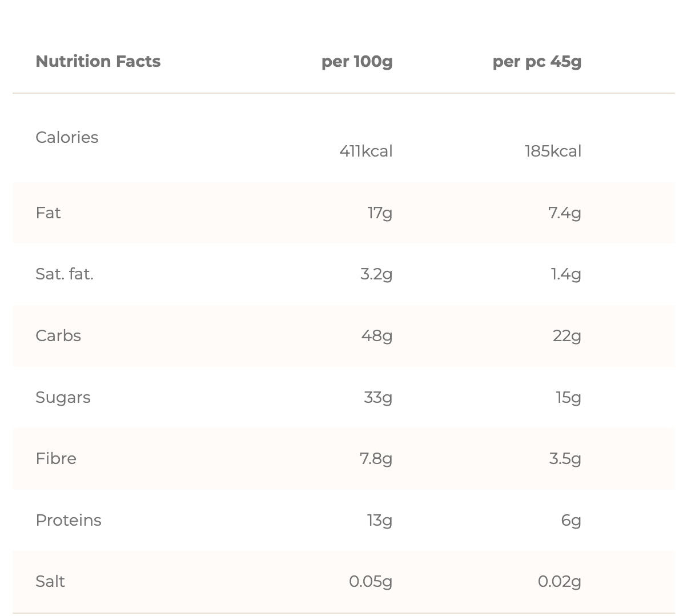The height and width of the screenshot is (616, 691).
Task: Click the 0.05g salt value
Action: pos(371,581)
